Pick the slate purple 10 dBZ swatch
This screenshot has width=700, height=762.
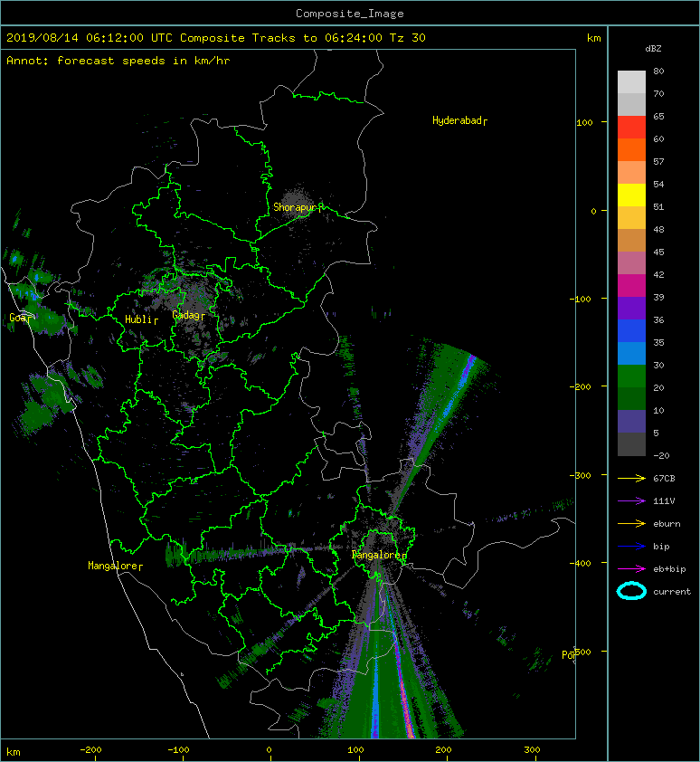tap(631, 421)
